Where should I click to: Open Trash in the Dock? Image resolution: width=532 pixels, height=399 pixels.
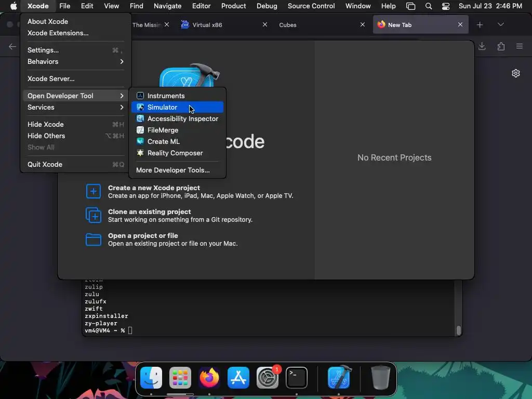point(381,378)
